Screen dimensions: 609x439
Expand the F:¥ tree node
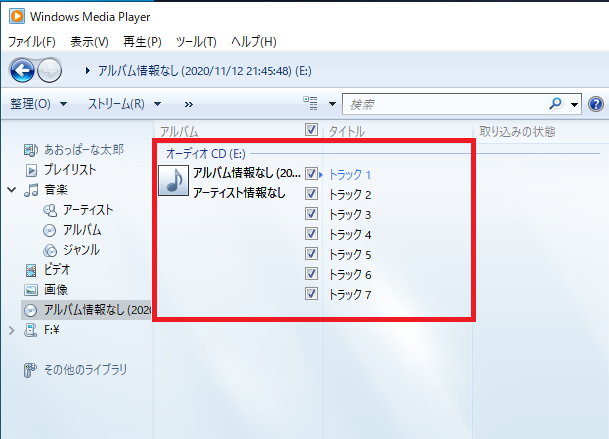coord(12,330)
